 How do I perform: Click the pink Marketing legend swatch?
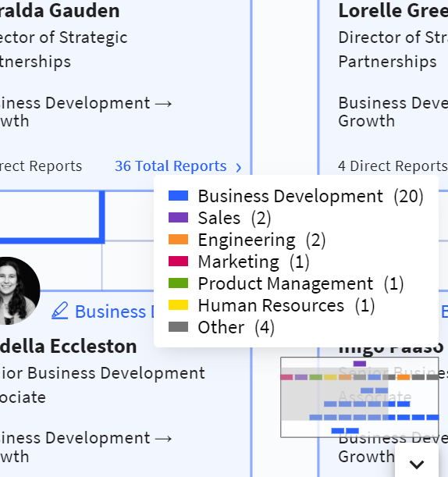point(178,262)
